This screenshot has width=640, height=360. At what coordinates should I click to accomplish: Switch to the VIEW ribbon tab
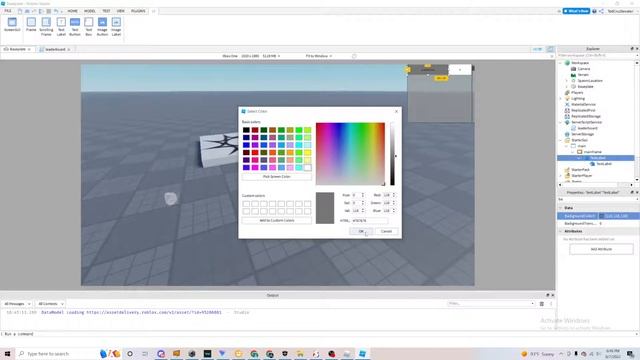(121, 11)
